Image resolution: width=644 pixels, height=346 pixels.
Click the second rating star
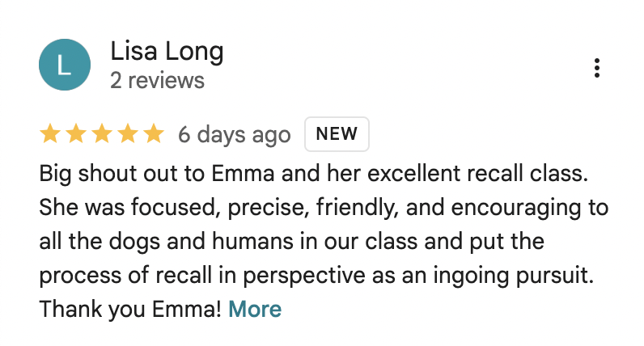click(x=76, y=134)
